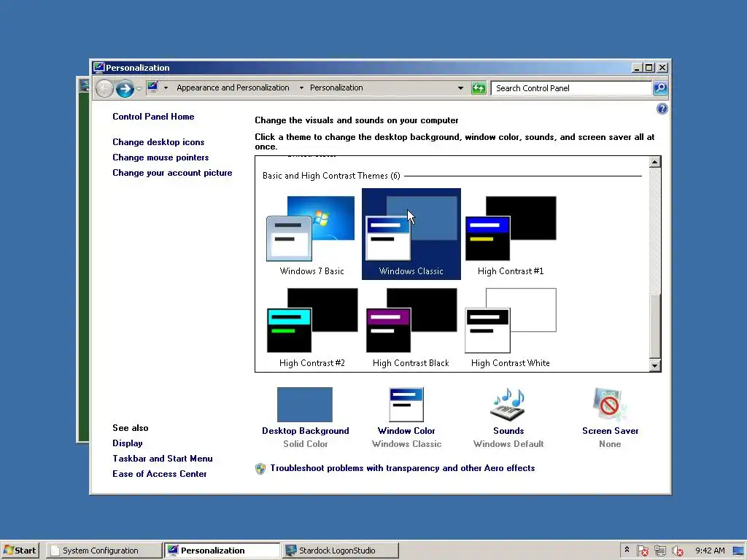
Task: Switch to System Configuration taskbar button
Action: (104, 551)
